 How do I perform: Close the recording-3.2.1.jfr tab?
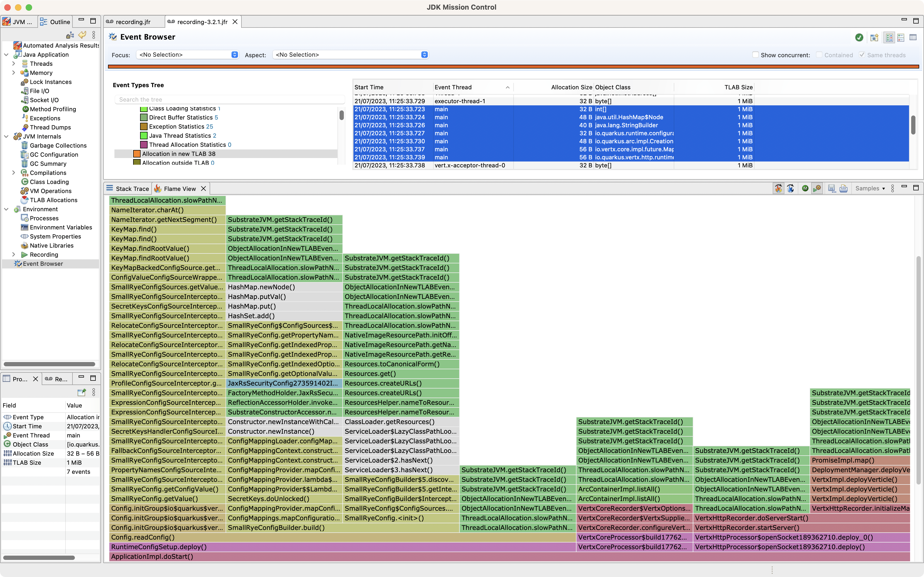tap(235, 22)
